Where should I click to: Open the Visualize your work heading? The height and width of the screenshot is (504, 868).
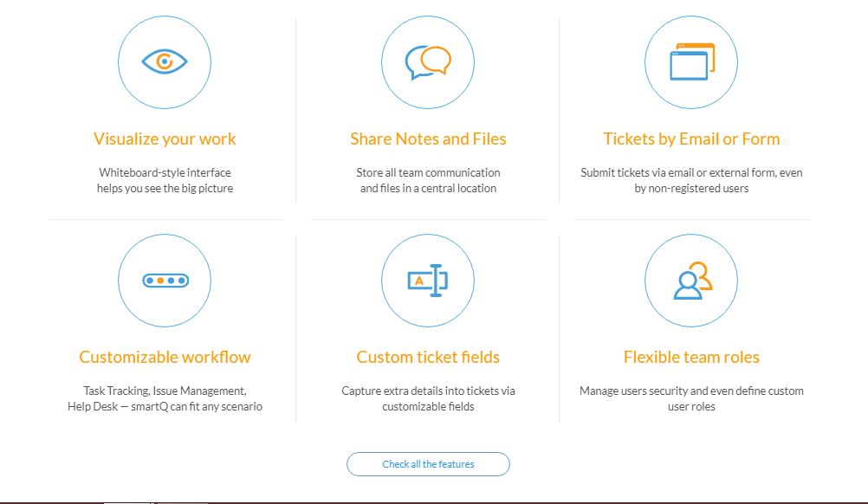pos(165,139)
